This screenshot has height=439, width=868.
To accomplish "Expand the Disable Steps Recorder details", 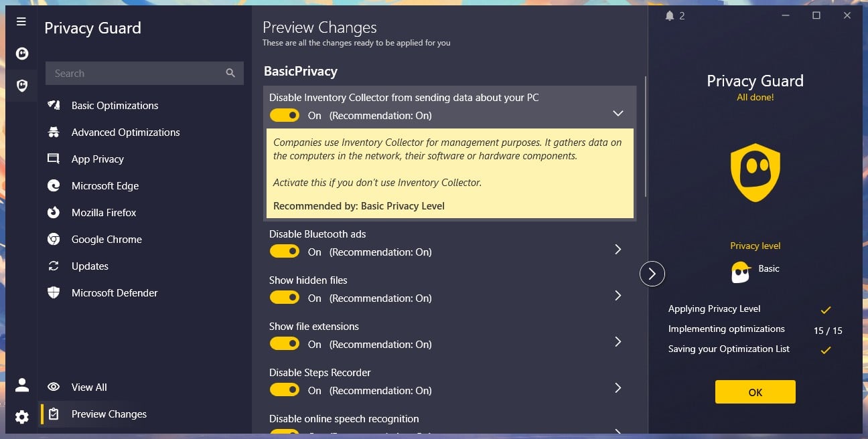I will [618, 387].
